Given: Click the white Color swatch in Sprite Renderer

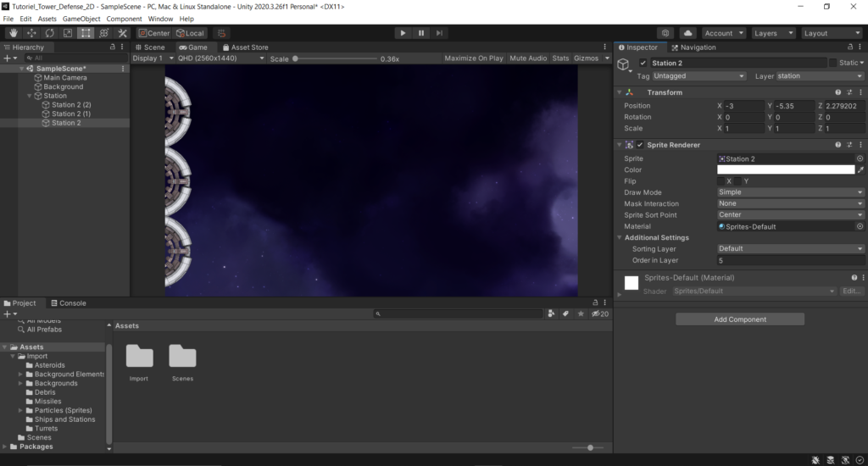Looking at the screenshot, I should coord(785,169).
